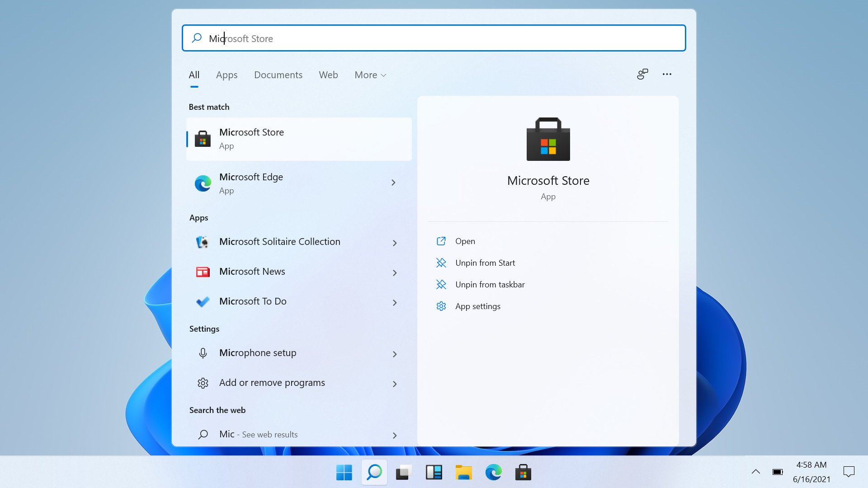
Task: Click Open to launch Microsoft Store
Action: 464,241
